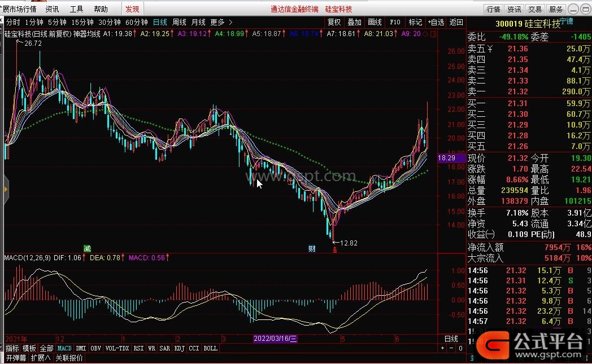
Task: Click the 日线 label at chart bottom right
Action: click(451, 339)
